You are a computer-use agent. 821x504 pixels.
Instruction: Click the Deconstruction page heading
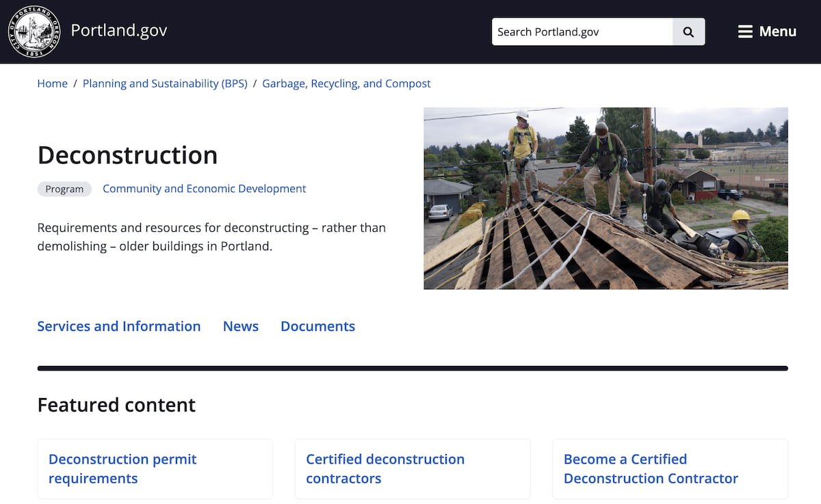[127, 155]
